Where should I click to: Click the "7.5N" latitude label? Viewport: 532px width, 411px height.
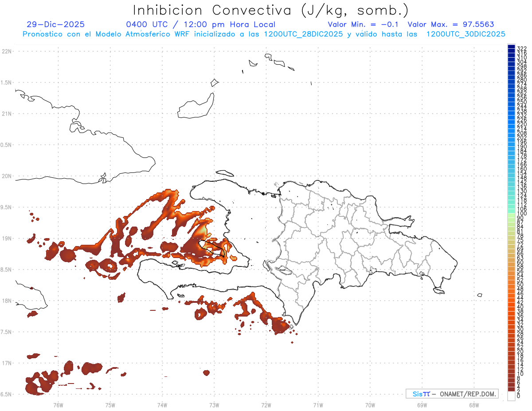pos(6,332)
